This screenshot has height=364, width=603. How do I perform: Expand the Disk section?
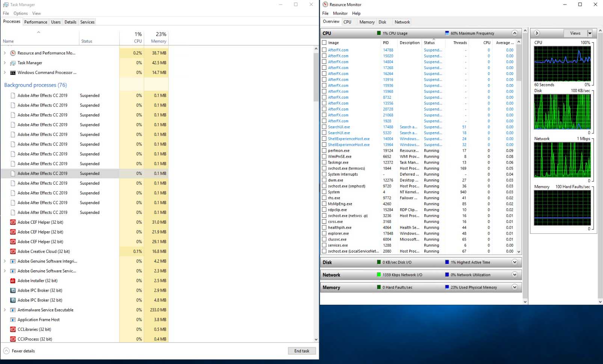coord(515,262)
